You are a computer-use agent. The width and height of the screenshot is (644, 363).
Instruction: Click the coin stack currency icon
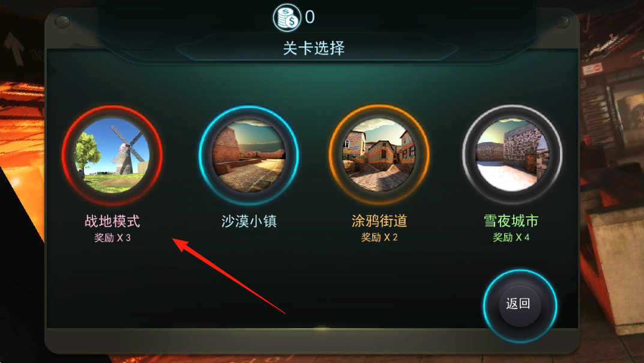(287, 17)
